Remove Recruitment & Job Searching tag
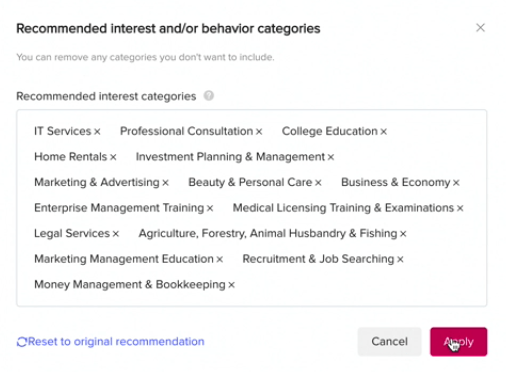506x372 pixels. pyautogui.click(x=400, y=259)
